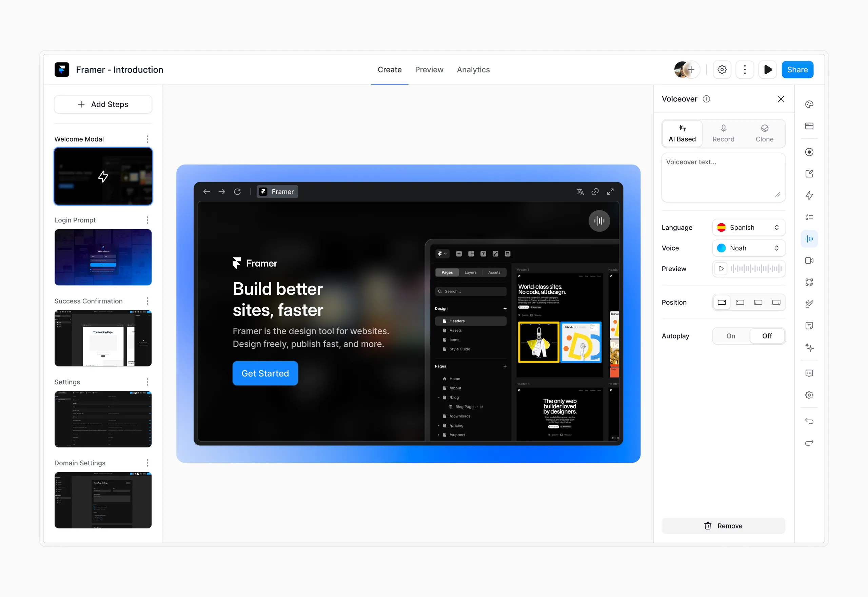
Task: Select the video camera icon in sidebar
Action: 809,261
